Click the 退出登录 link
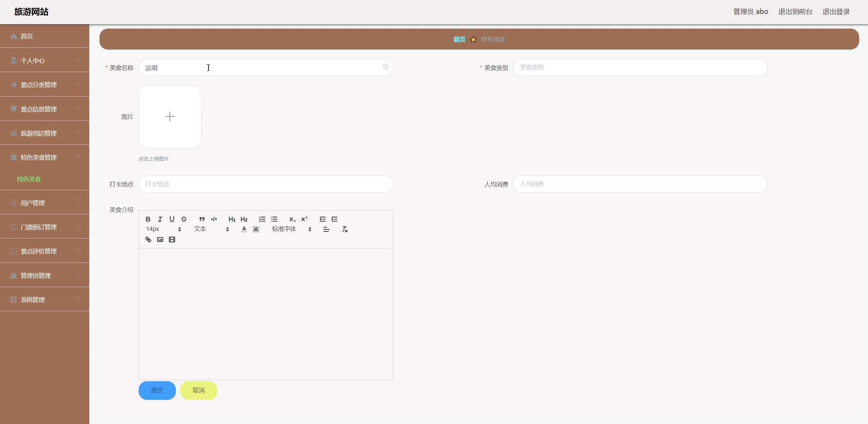The width and height of the screenshot is (868, 424). point(836,12)
